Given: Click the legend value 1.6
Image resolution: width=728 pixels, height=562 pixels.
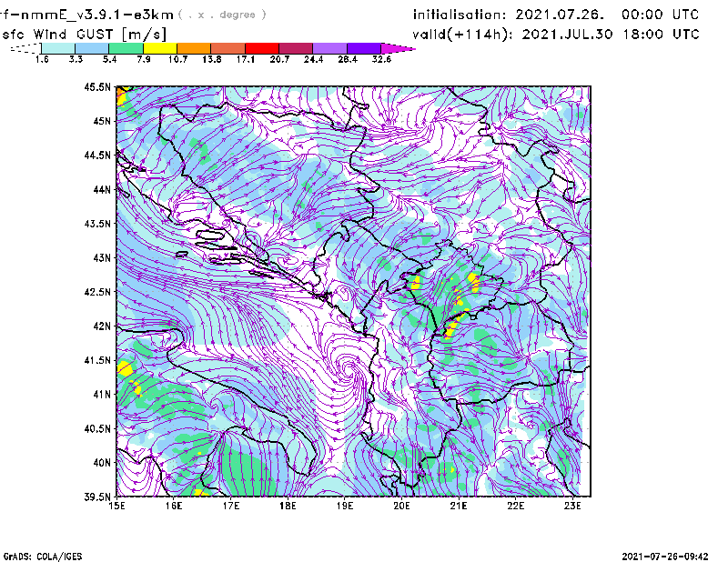Looking at the screenshot, I should coord(42,59).
